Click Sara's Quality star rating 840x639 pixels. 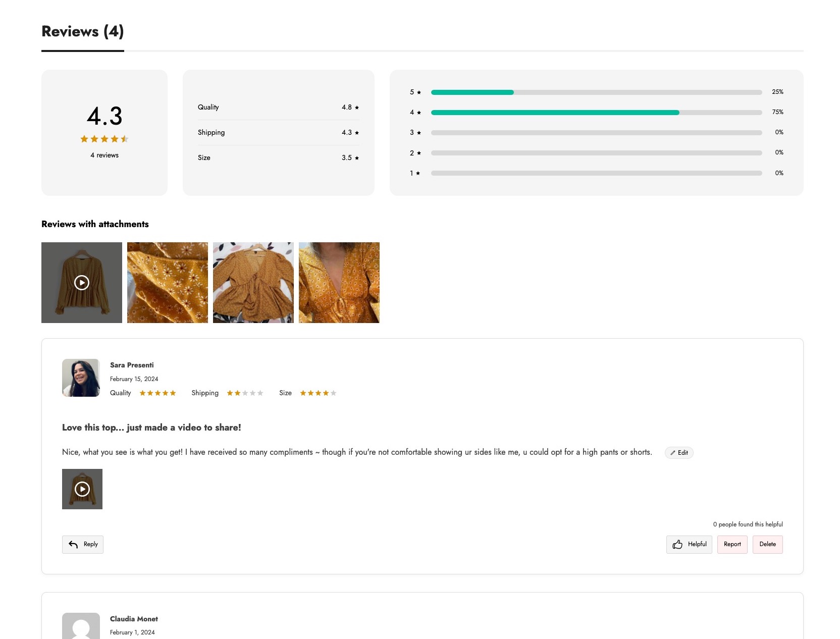(157, 393)
